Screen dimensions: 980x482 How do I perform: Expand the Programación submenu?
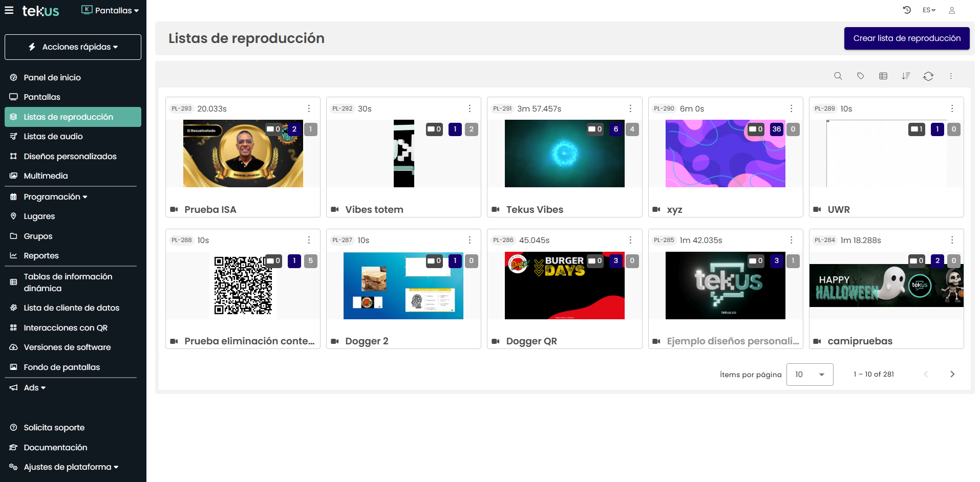point(55,197)
